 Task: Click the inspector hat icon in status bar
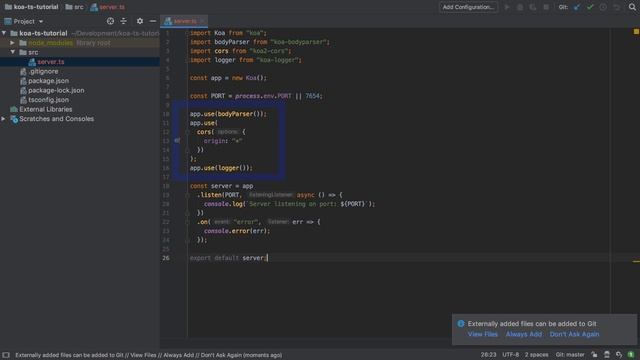click(x=607, y=355)
